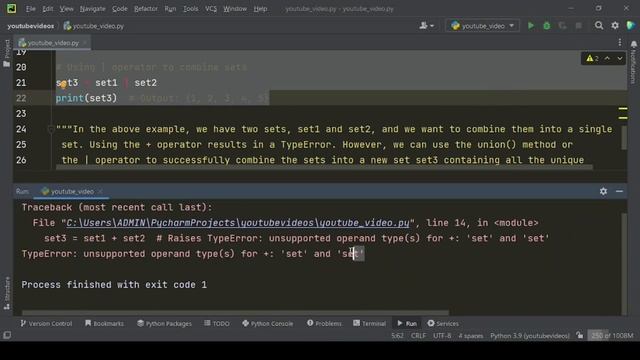The width and height of the screenshot is (640, 360).
Task: Open youtube_video run configuration dropdown
Action: click(482, 26)
